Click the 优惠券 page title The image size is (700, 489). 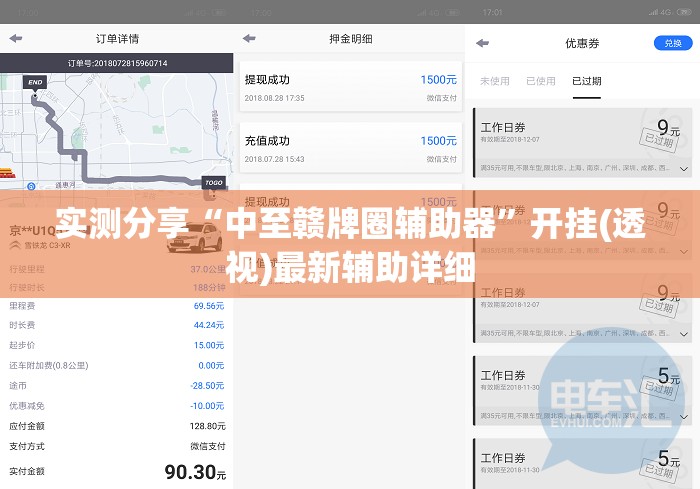(x=582, y=43)
